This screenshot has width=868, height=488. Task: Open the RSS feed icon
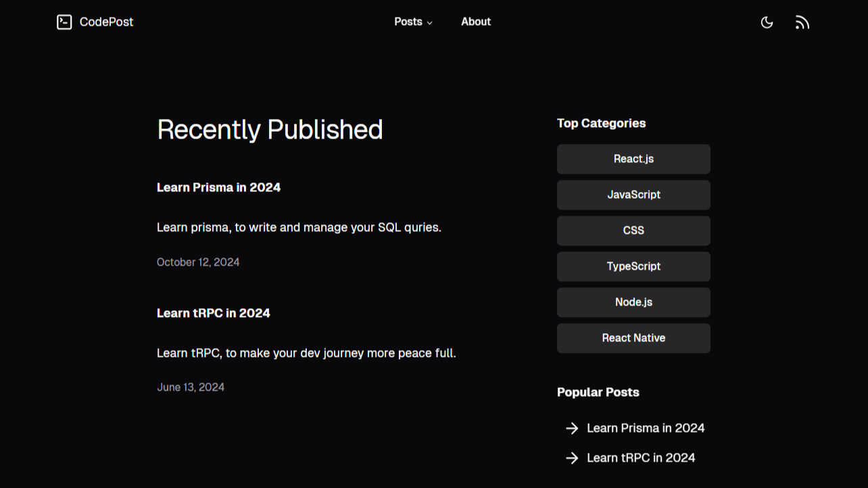coord(802,22)
